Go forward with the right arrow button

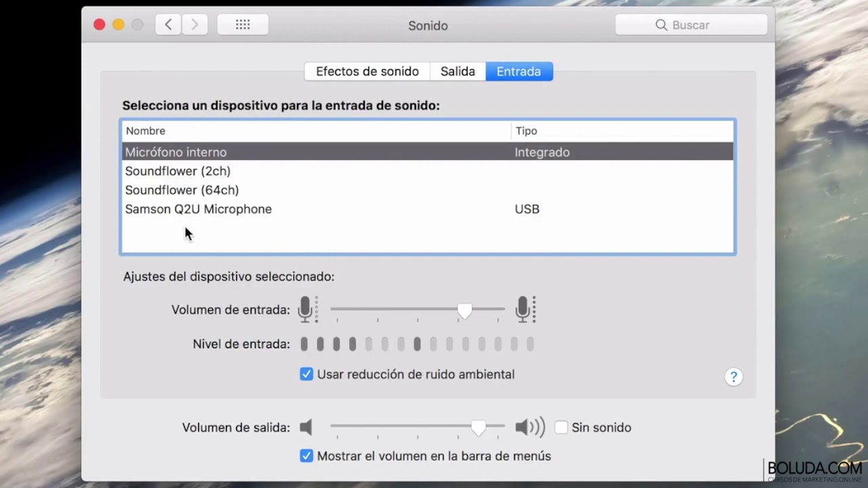coord(195,25)
